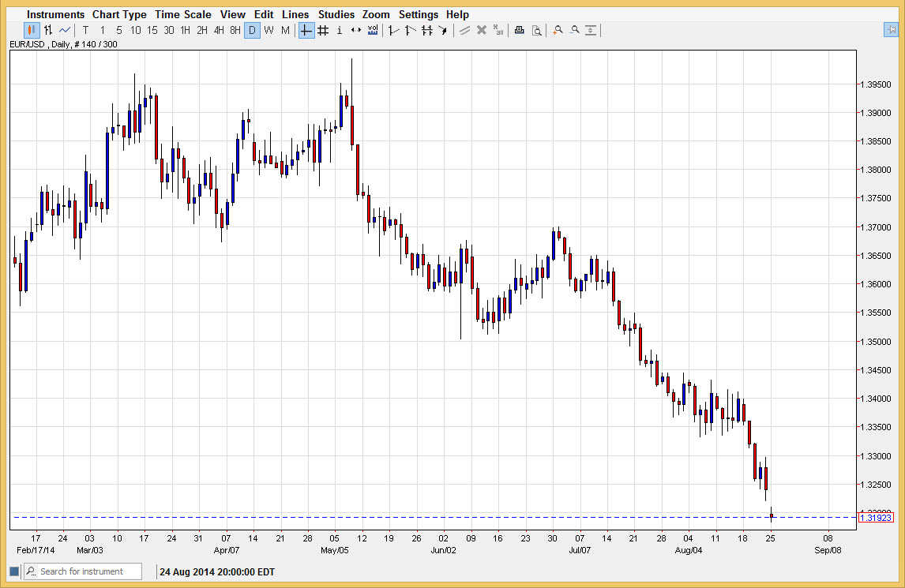Select the candlestick chart type icon

pyautogui.click(x=32, y=31)
